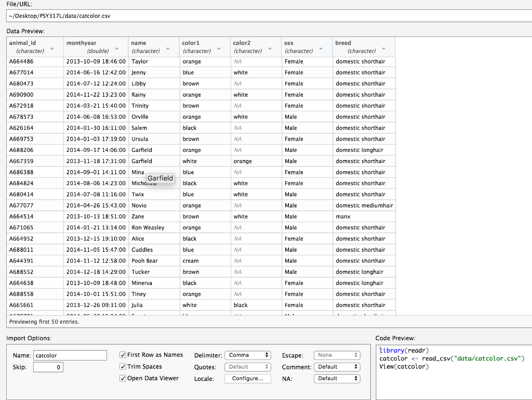Uncheck the Trim Spaces option
The height and width of the screenshot is (400, 532).
pyautogui.click(x=123, y=366)
